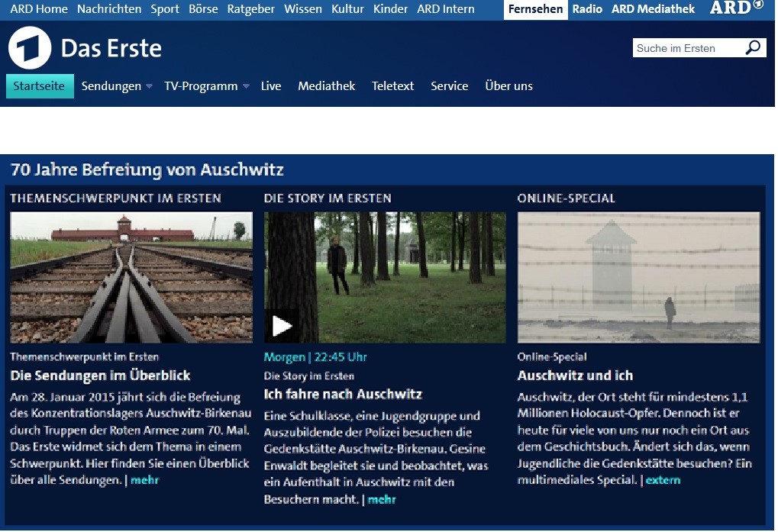The width and height of the screenshot is (778, 532).
Task: Switch to ARD Mediathek tab
Action: point(653,9)
